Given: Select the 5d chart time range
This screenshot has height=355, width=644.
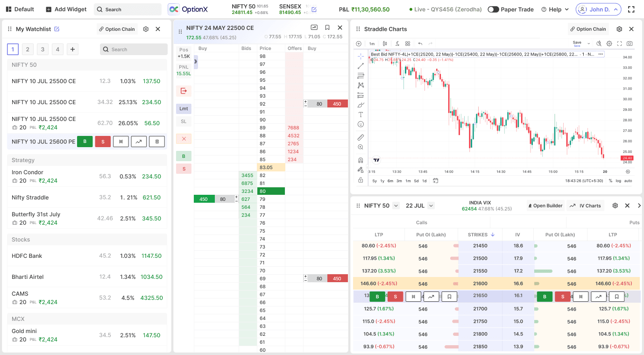Looking at the screenshot, I should click(416, 181).
